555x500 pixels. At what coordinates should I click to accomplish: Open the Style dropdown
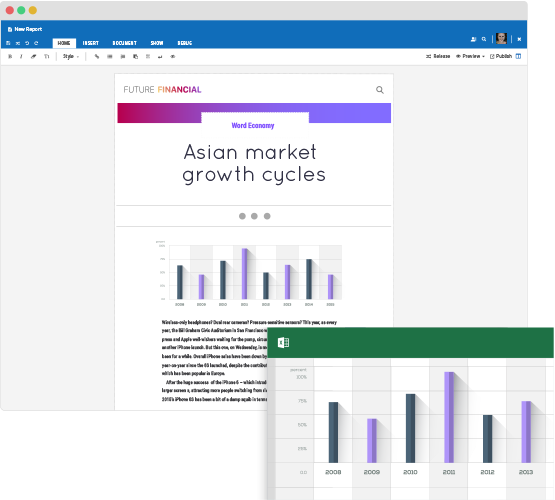71,56
